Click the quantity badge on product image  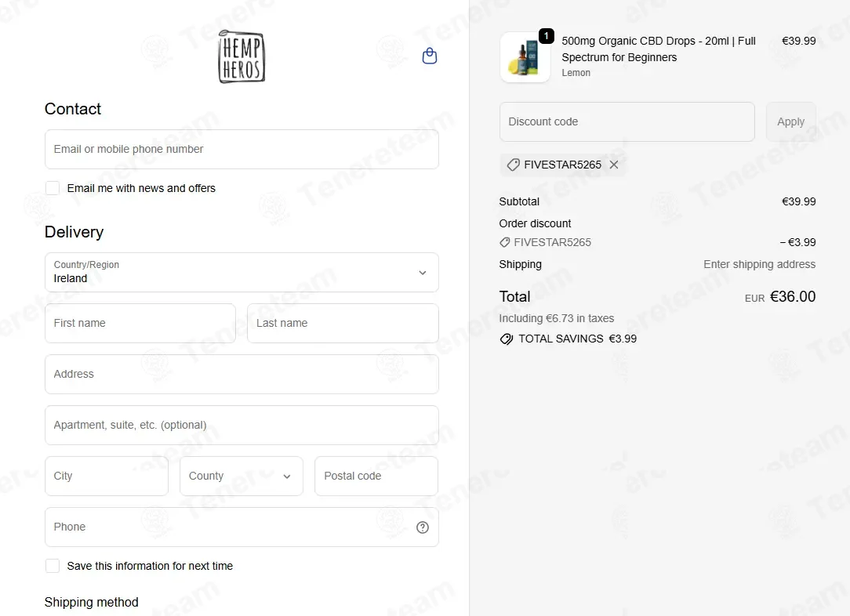coord(546,36)
